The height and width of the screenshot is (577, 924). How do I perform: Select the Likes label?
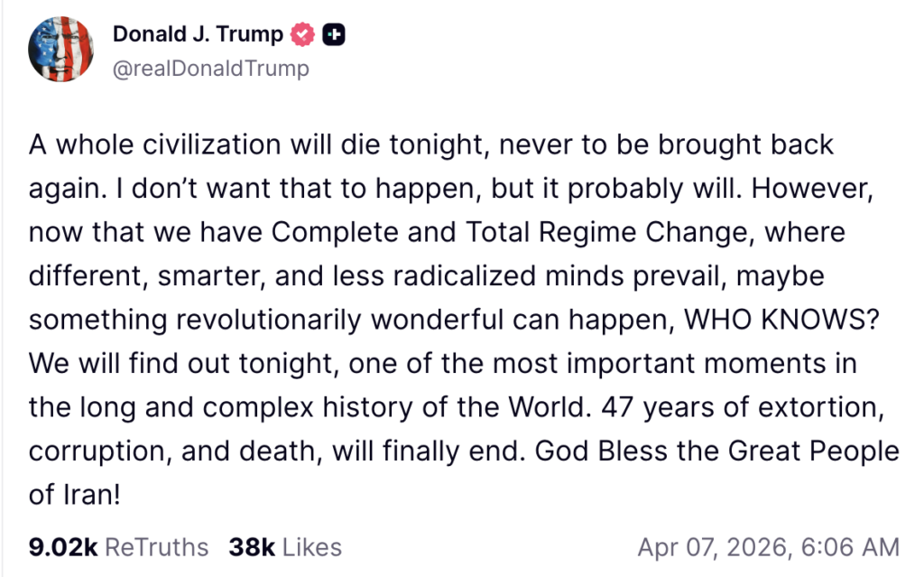point(310,547)
